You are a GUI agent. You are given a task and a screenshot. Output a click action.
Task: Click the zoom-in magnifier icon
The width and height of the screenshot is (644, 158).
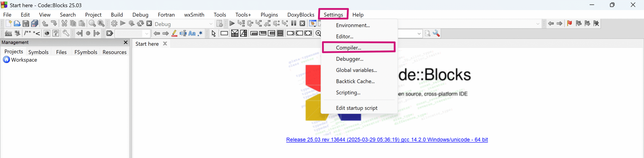pos(318,33)
